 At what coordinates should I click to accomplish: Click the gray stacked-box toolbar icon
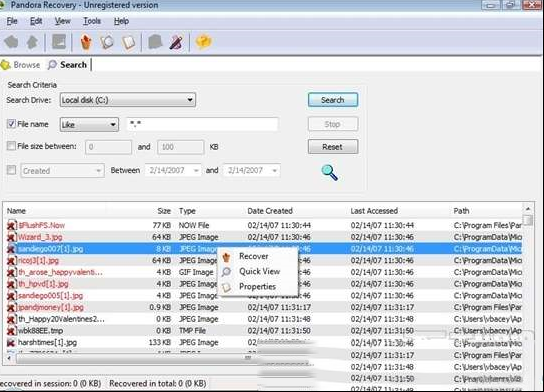[x=155, y=42]
